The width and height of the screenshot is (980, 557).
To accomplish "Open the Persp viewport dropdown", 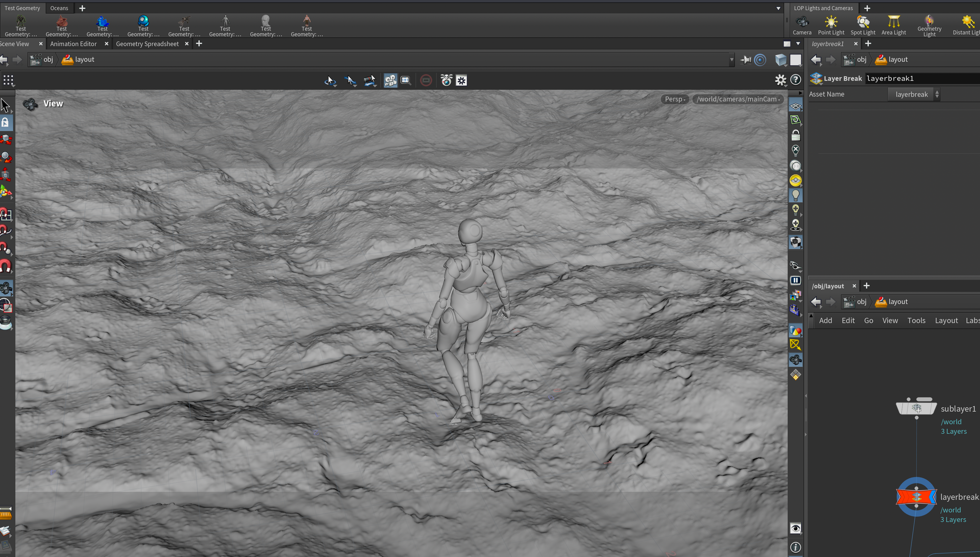I will (675, 99).
